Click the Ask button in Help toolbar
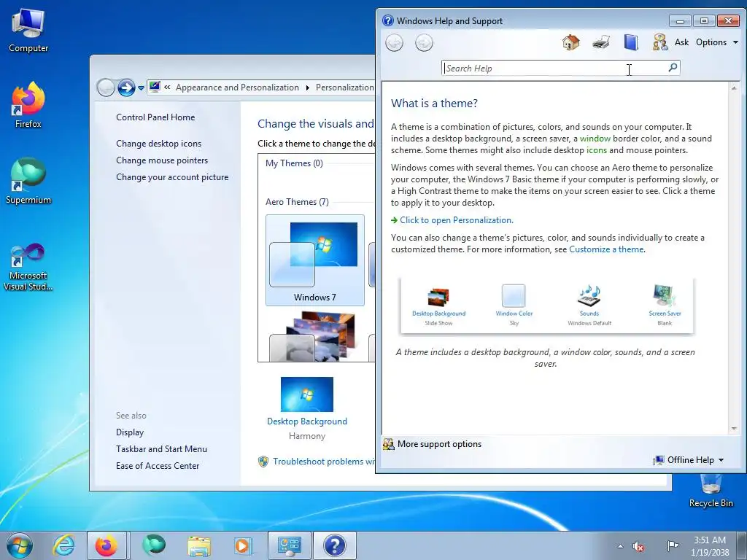Image resolution: width=747 pixels, height=560 pixels. point(681,42)
